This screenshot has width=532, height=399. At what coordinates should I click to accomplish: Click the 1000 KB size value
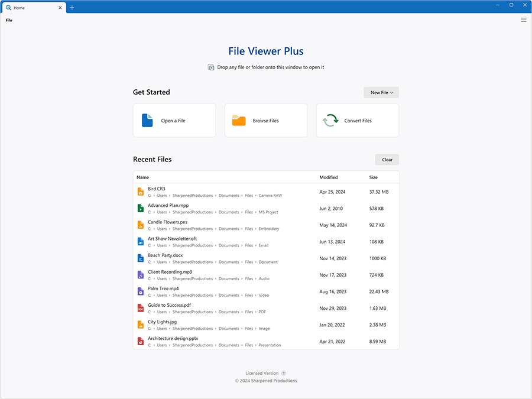click(377, 258)
